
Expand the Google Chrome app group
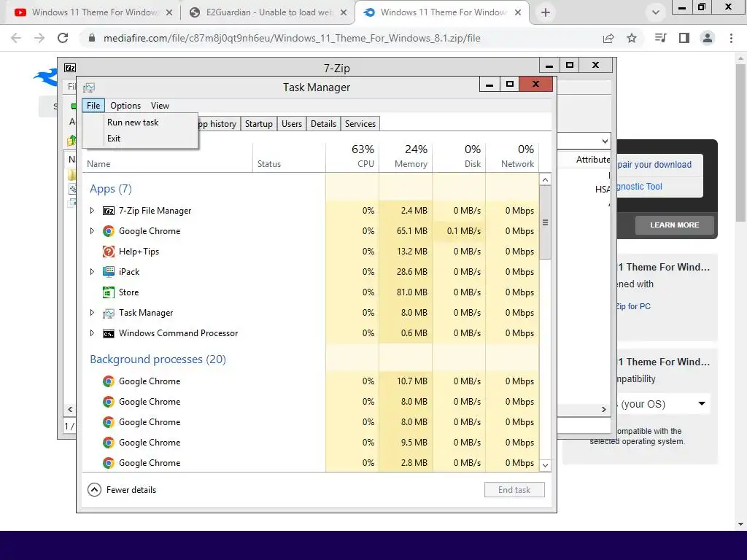92,231
